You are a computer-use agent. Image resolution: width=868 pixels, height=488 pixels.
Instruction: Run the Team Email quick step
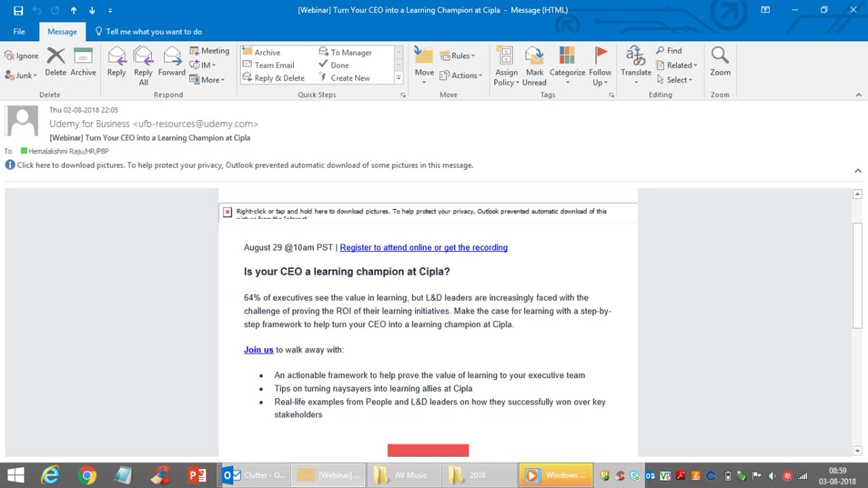click(x=268, y=65)
